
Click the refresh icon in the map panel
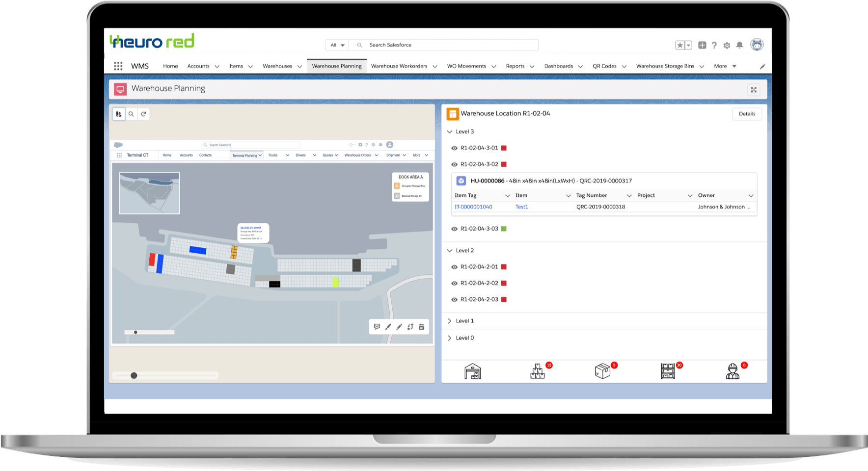[x=143, y=114]
